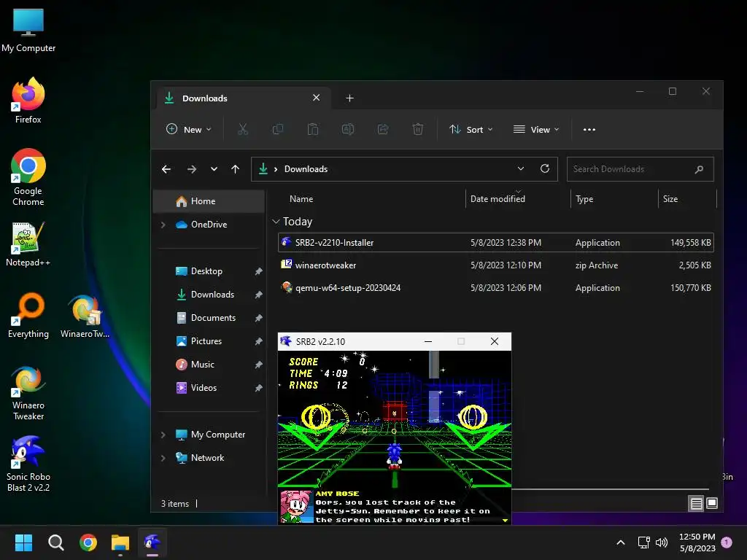Open the New dropdown menu
The height and width of the screenshot is (560, 747).
coord(189,129)
